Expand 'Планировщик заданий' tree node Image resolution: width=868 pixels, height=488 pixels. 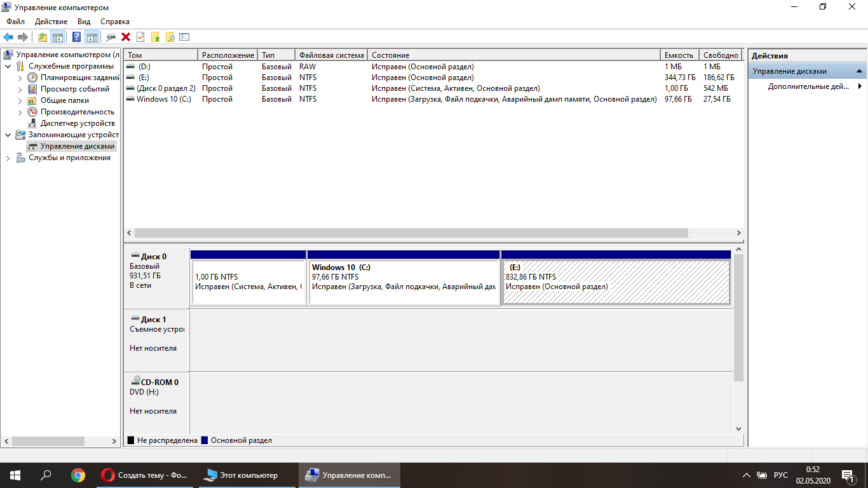[20, 78]
